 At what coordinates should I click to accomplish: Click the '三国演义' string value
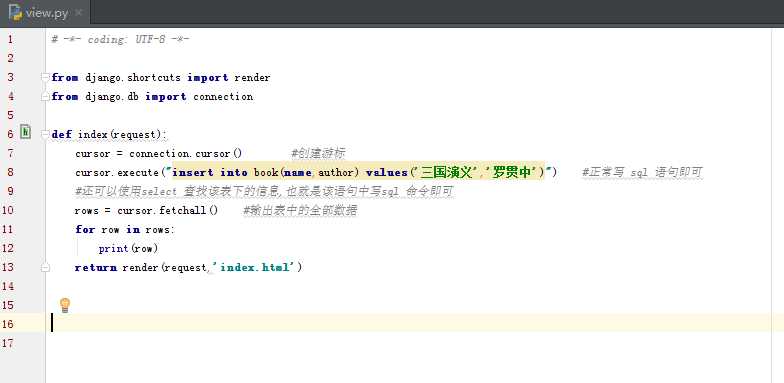point(445,172)
